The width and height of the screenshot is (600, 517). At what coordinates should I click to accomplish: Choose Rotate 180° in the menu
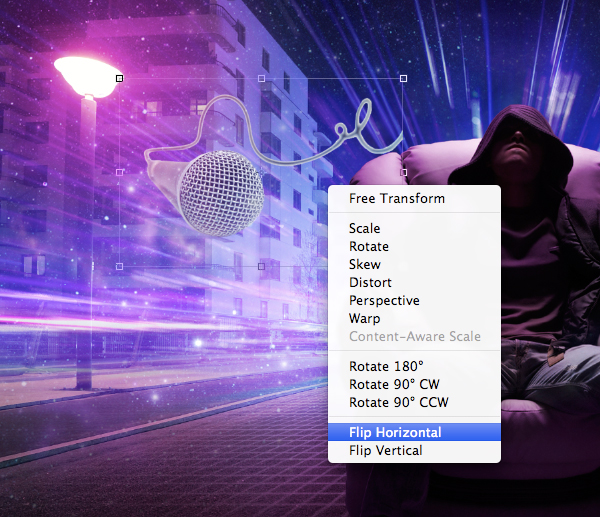tap(381, 367)
